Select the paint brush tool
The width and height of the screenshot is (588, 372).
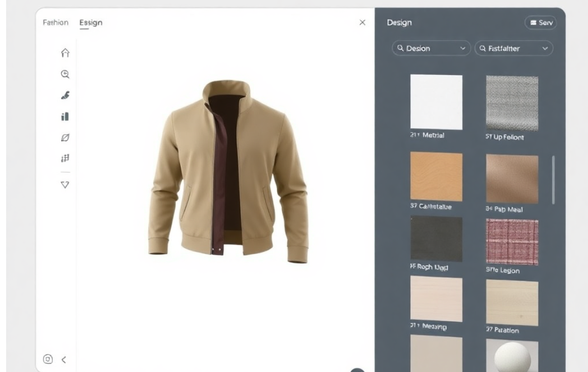tap(65, 95)
